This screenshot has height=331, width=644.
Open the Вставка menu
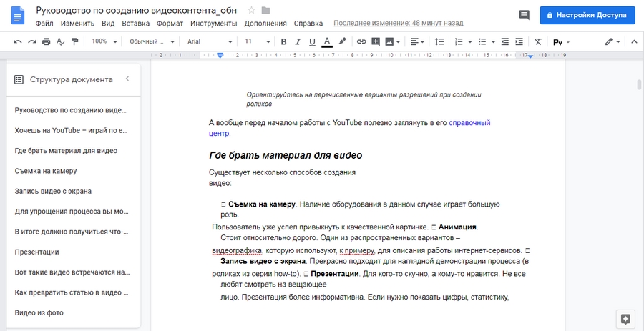(x=136, y=23)
